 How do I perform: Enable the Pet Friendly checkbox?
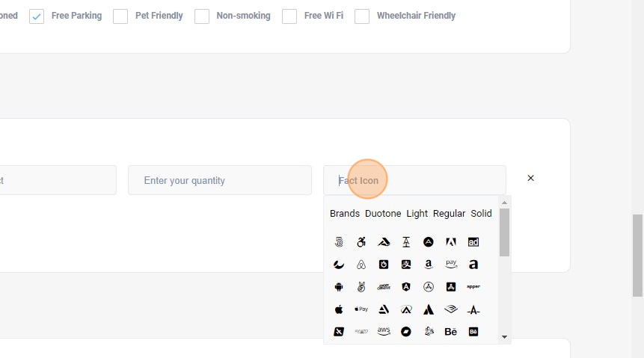(120, 16)
